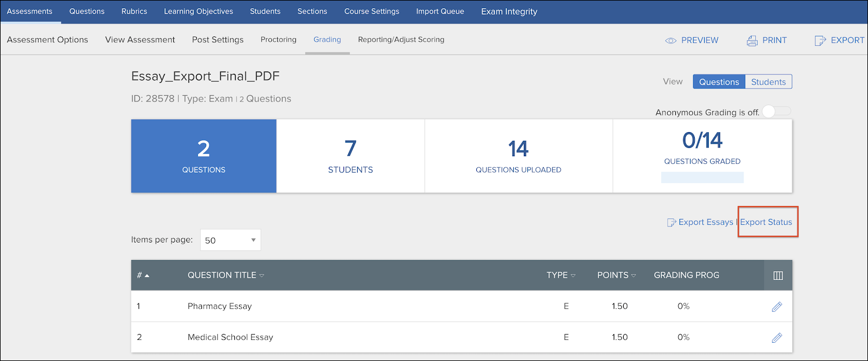
Task: Sort by the Type column
Action: (561, 275)
